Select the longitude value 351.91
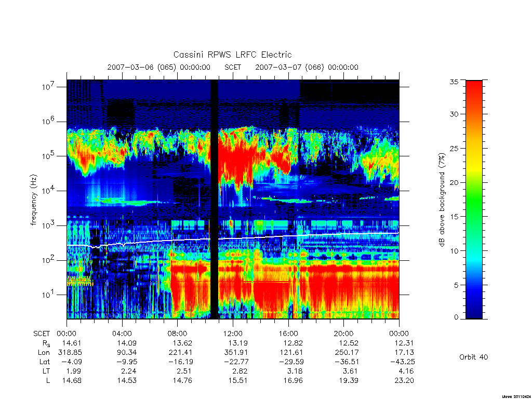The height and width of the screenshot is (399, 532). (236, 353)
